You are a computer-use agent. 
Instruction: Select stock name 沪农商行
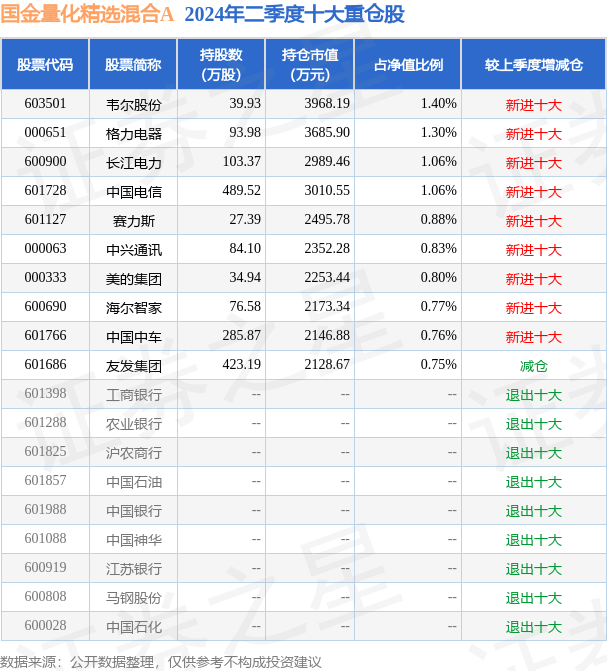click(x=134, y=453)
